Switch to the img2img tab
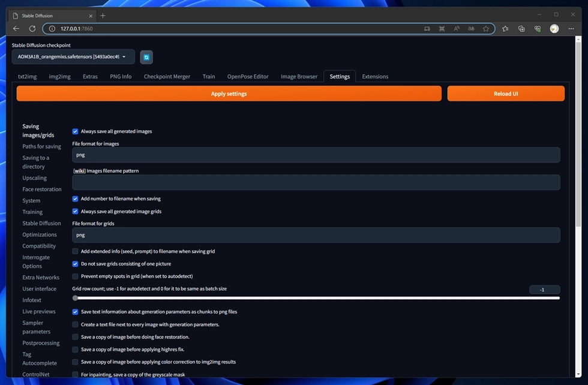 [x=59, y=77]
